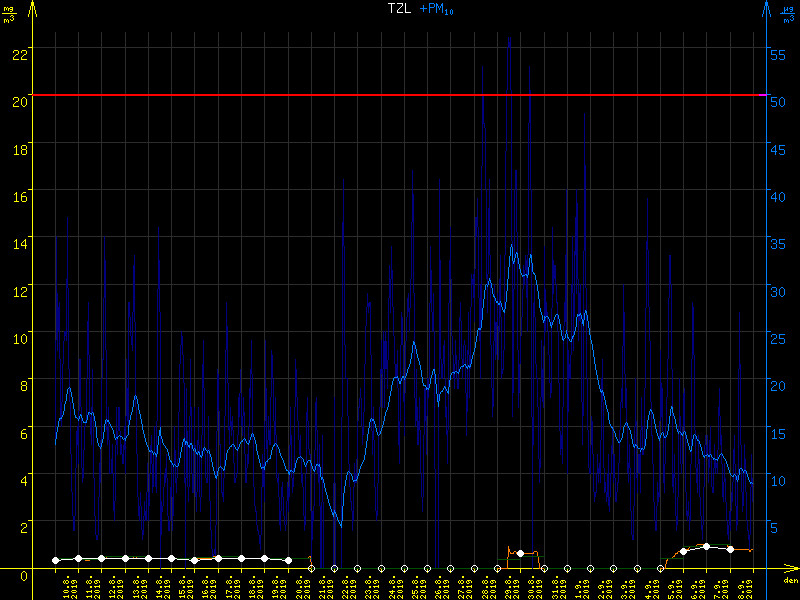Image resolution: width=800 pixels, height=600 pixels.
Task: Select the raised white marker near 29.8.2019
Action: coord(520,553)
